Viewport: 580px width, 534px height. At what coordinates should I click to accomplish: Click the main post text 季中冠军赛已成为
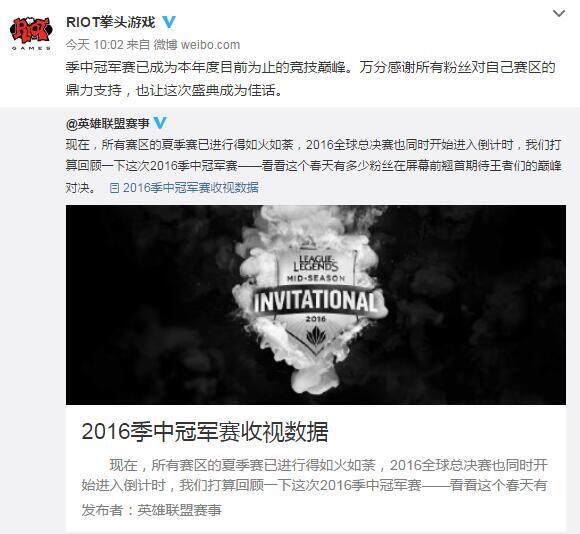311,78
